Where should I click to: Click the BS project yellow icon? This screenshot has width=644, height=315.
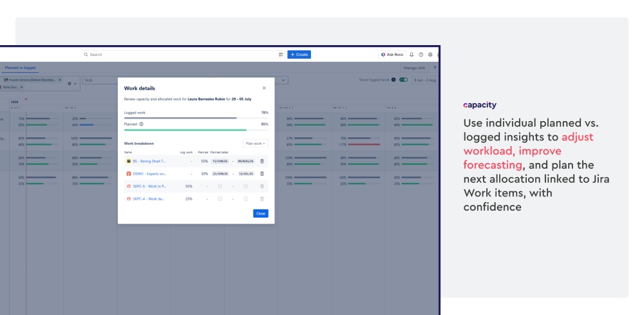pyautogui.click(x=129, y=162)
